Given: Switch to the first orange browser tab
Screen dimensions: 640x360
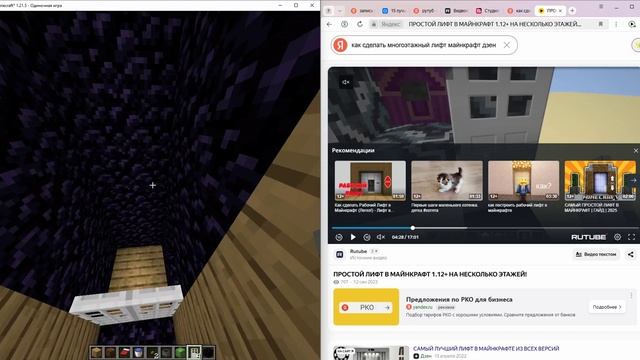Looking at the screenshot, I should point(362,11).
